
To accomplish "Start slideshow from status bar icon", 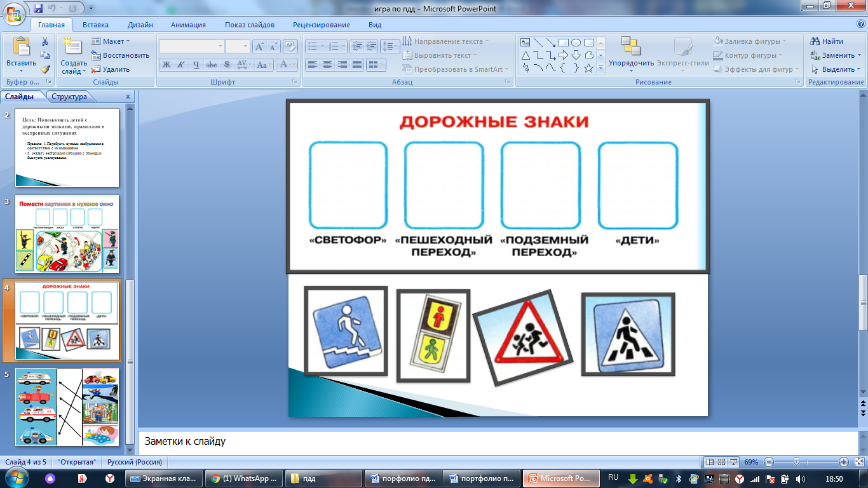I will [x=734, y=462].
